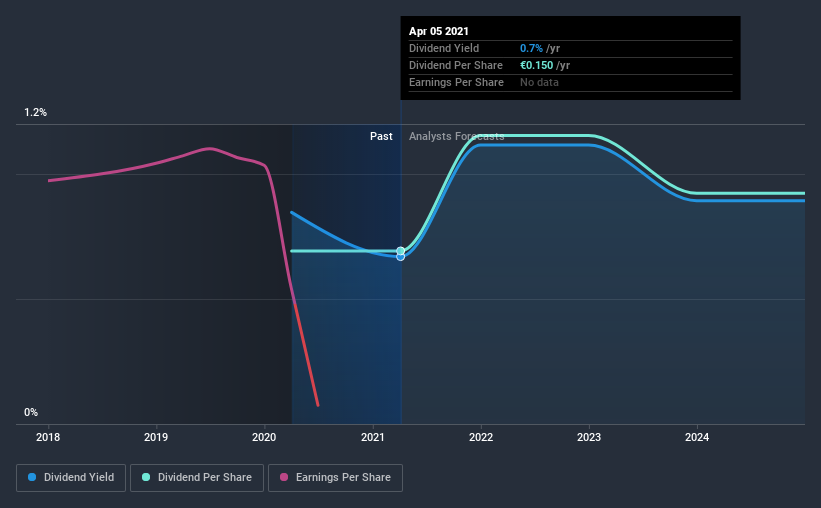Click the teal Dividend Per Share legend dot

click(146, 477)
